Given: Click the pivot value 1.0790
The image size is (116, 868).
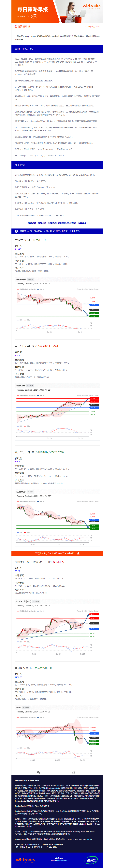Looking at the screenshot, I should pyautogui.click(x=18, y=462).
